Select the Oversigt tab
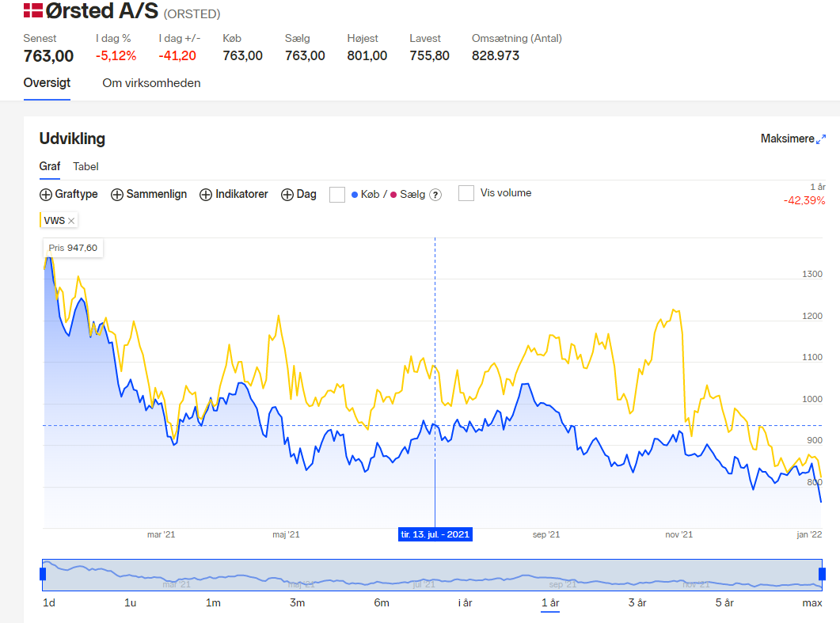840x623 pixels. click(48, 83)
